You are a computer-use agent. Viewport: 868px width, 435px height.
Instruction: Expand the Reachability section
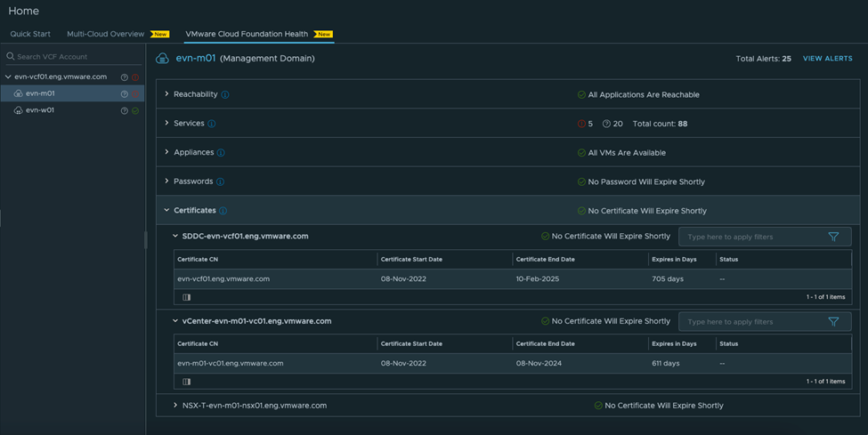[167, 94]
